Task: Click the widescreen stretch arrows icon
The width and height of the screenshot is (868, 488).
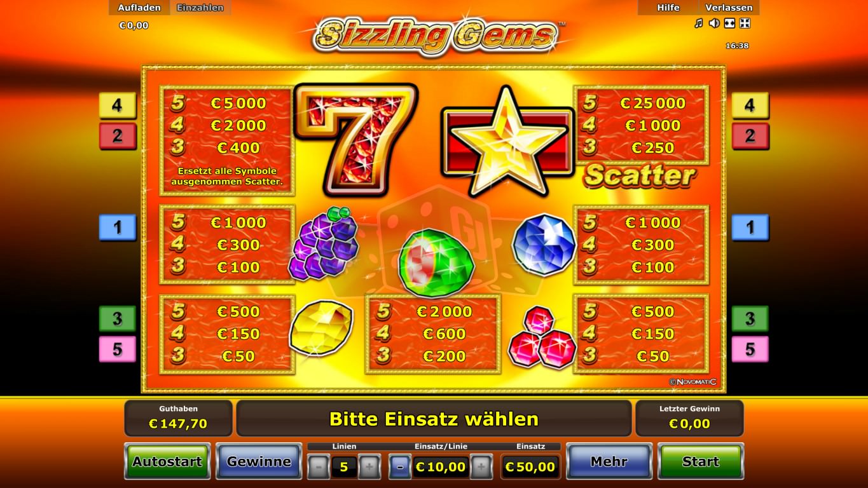Action: coord(730,24)
